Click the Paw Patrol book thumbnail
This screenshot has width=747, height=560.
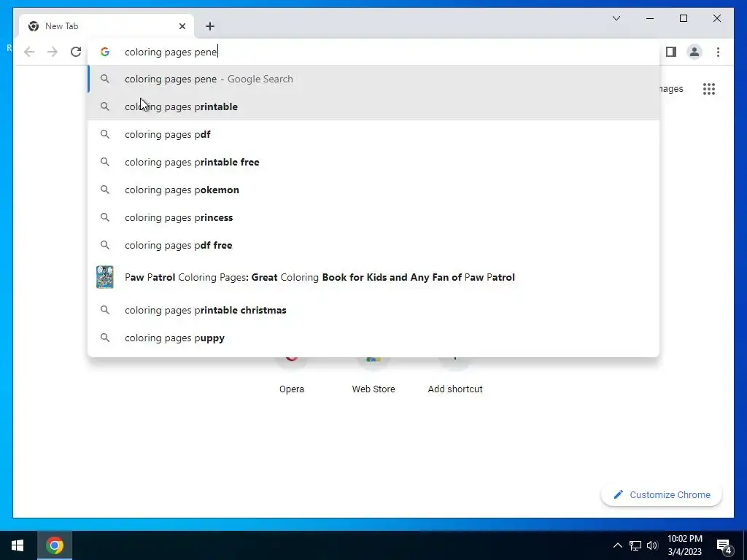coord(105,277)
